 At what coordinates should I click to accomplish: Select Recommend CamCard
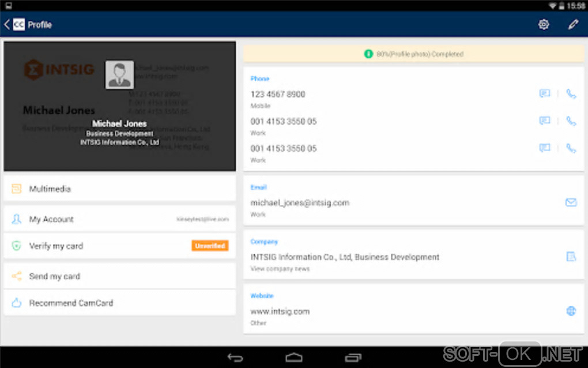[120, 303]
